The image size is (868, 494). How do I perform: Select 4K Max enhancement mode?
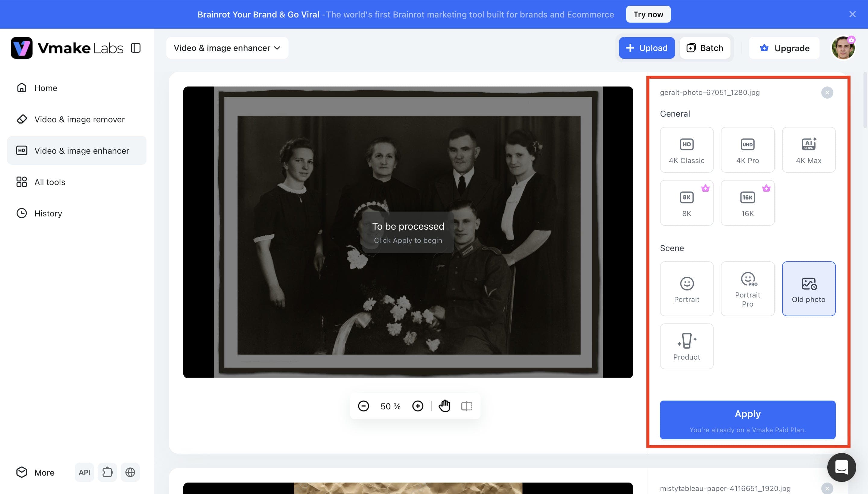tap(809, 149)
